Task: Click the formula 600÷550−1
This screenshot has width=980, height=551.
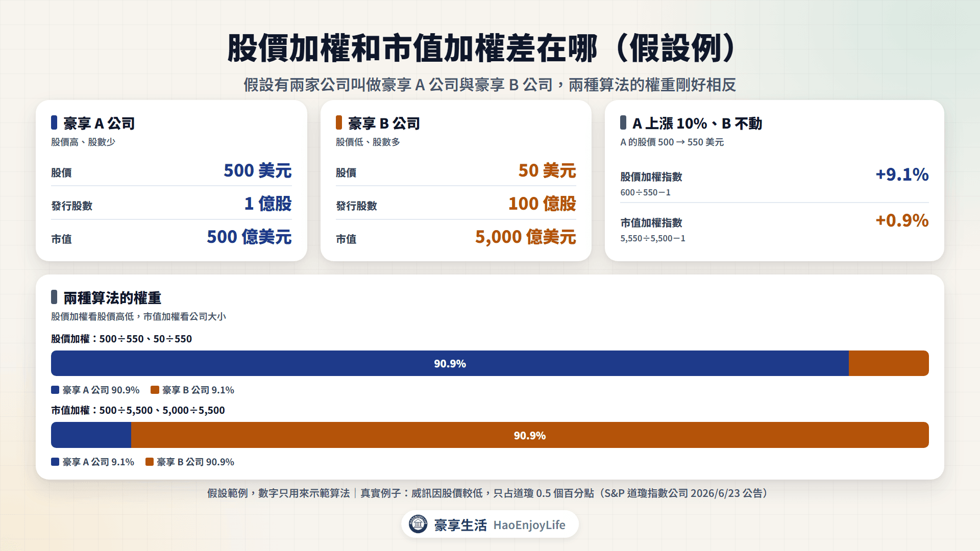Action: [646, 192]
